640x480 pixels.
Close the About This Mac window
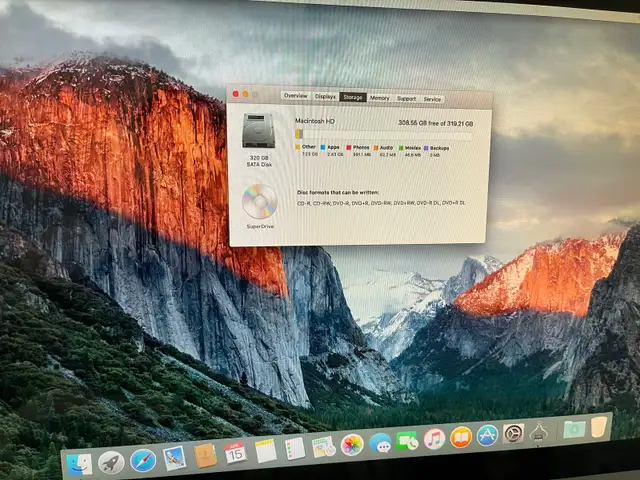[x=236, y=94]
